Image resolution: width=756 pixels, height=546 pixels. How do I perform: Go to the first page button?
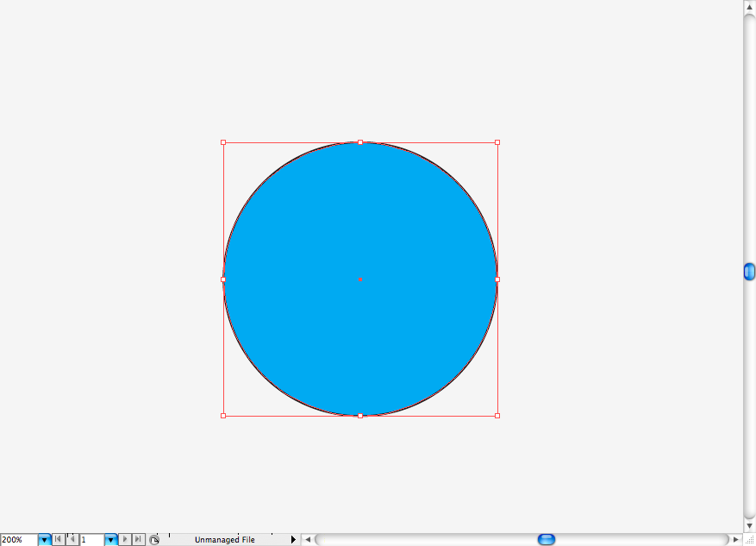pos(58,539)
